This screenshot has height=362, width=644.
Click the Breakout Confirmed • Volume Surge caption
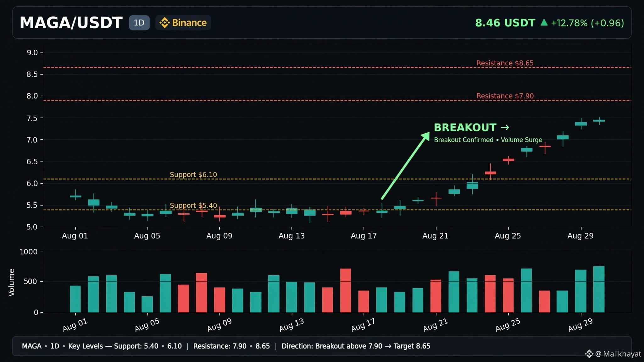point(488,140)
